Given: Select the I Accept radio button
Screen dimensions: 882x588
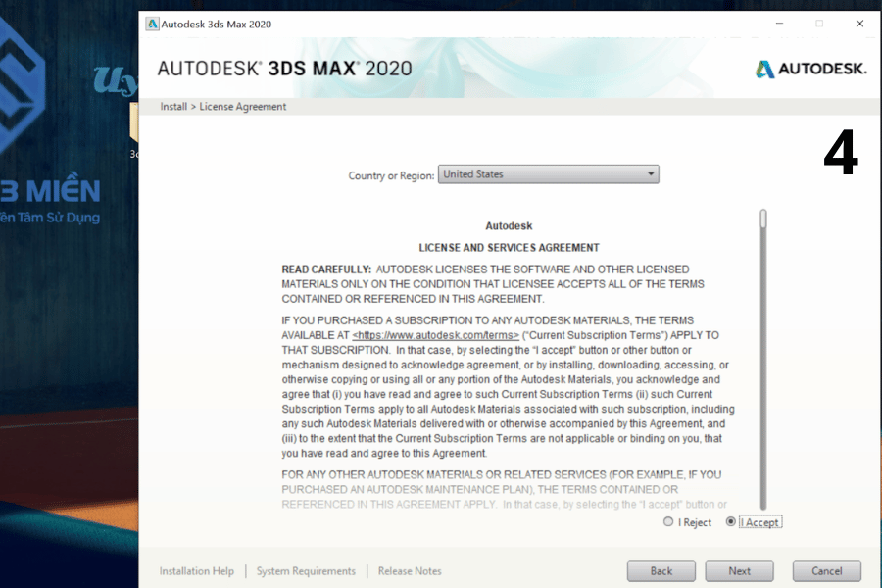Looking at the screenshot, I should [x=731, y=522].
